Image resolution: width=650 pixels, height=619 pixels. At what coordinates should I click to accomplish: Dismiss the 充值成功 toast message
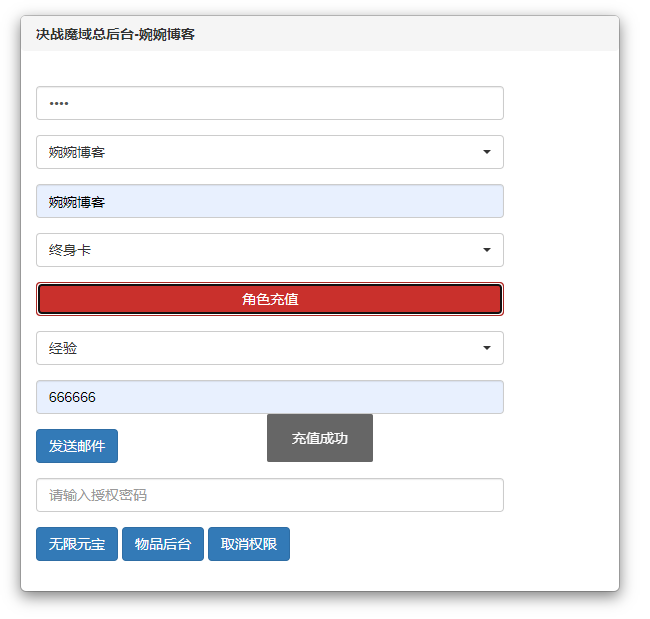tap(319, 438)
